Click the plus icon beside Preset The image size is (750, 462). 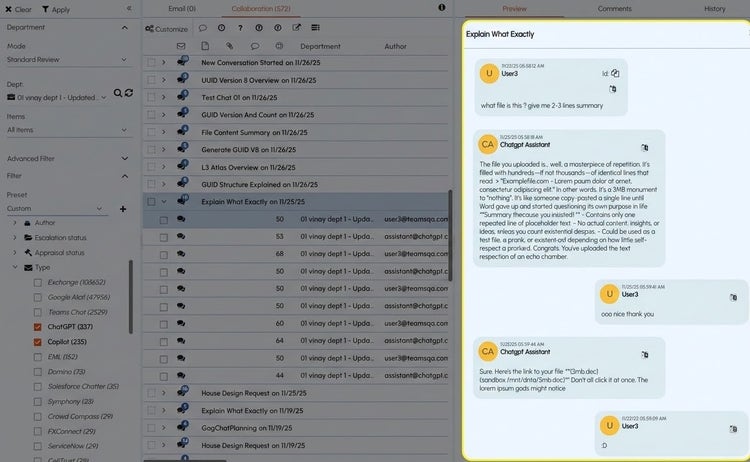[123, 209]
